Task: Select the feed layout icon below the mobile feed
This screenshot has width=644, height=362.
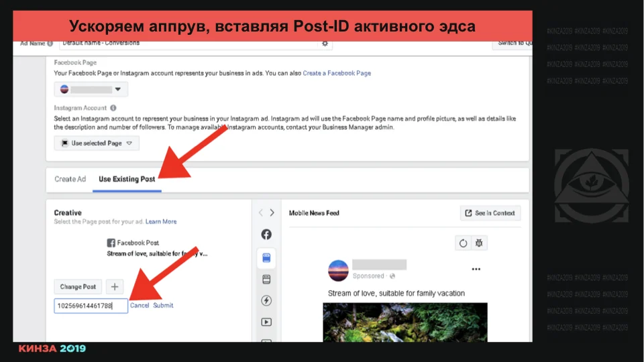Action: click(x=266, y=280)
